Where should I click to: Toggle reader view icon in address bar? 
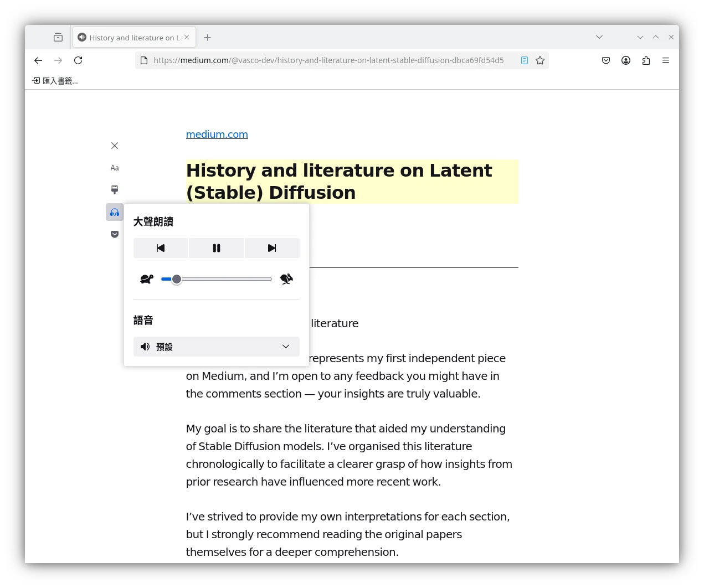[x=524, y=60]
